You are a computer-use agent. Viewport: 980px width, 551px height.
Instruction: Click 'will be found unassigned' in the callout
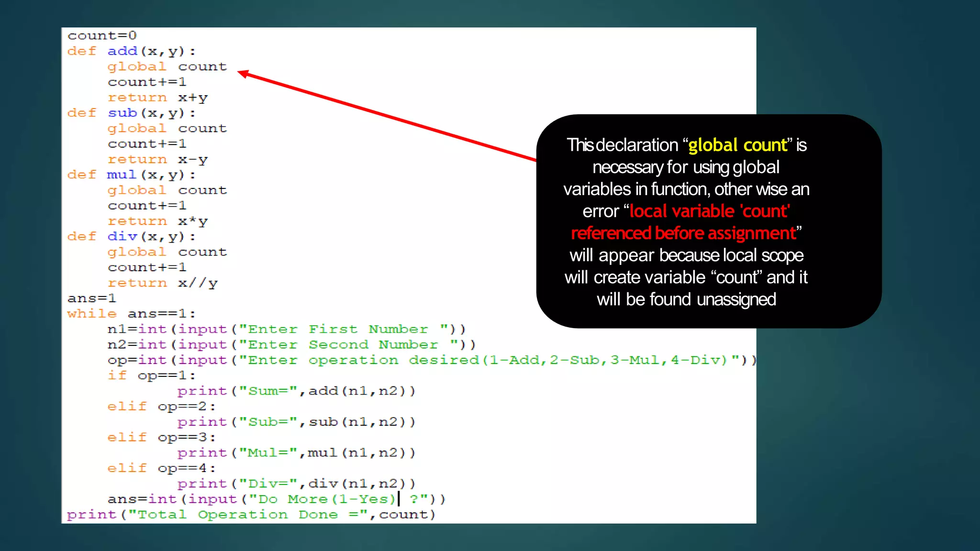[x=686, y=299]
